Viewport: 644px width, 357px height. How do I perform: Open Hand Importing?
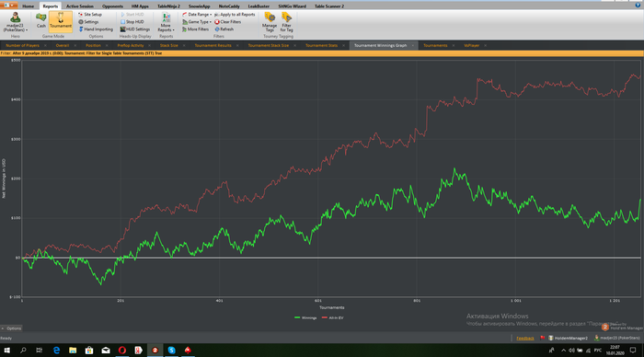(x=96, y=29)
